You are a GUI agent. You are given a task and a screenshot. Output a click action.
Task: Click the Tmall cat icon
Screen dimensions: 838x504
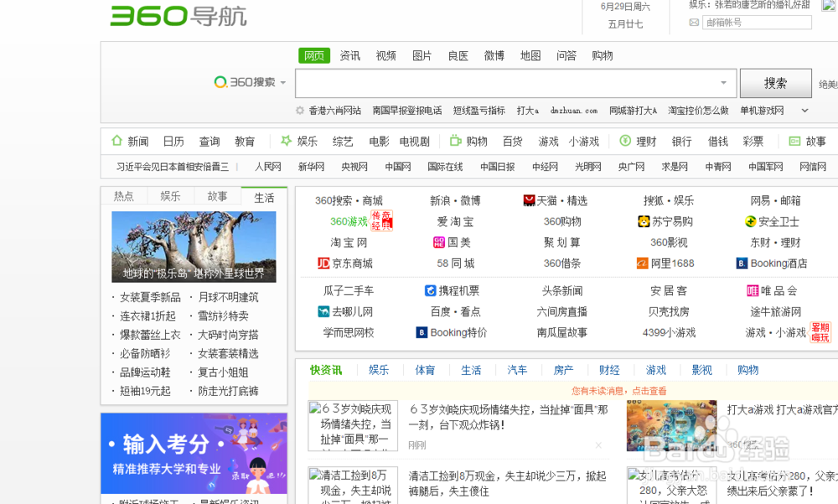click(x=529, y=201)
